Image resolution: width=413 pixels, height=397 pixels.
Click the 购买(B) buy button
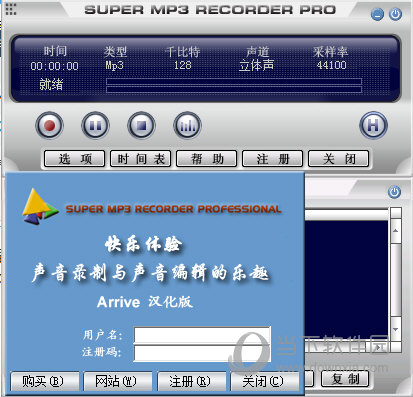(x=45, y=381)
